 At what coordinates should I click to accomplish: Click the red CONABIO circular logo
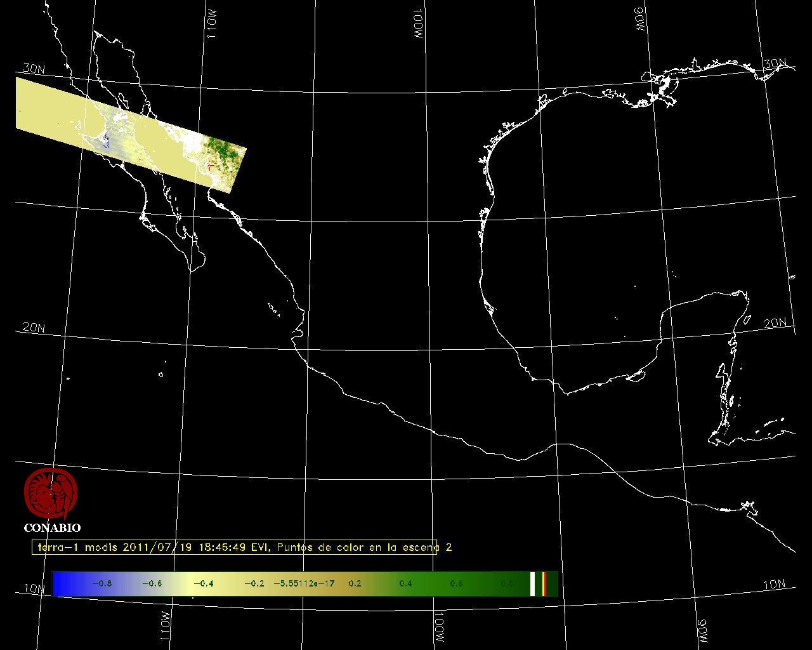[x=51, y=494]
